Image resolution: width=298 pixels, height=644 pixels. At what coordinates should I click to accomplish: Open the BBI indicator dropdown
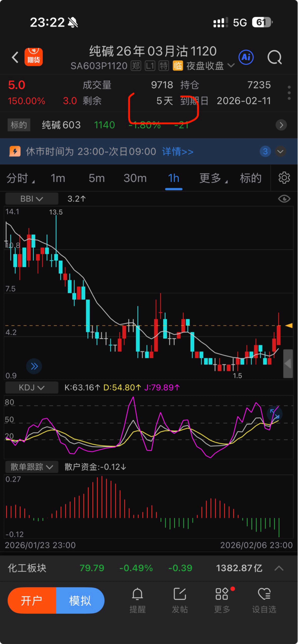(x=32, y=199)
